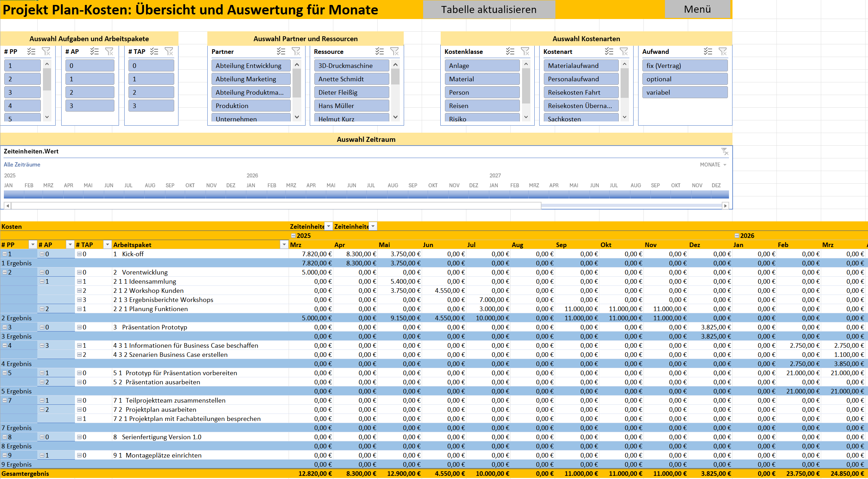Clear filter icon on Ressource slicer
This screenshot has width=868, height=479.
click(x=394, y=51)
